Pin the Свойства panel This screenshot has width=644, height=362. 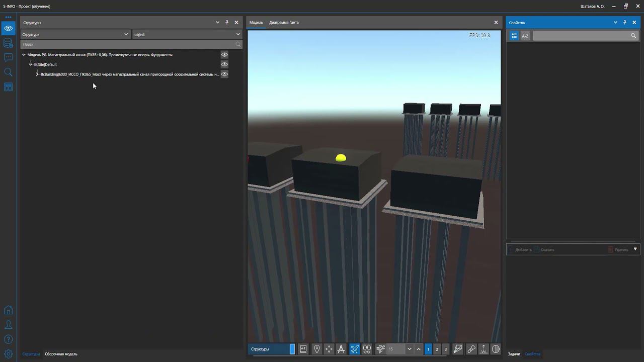(x=625, y=22)
